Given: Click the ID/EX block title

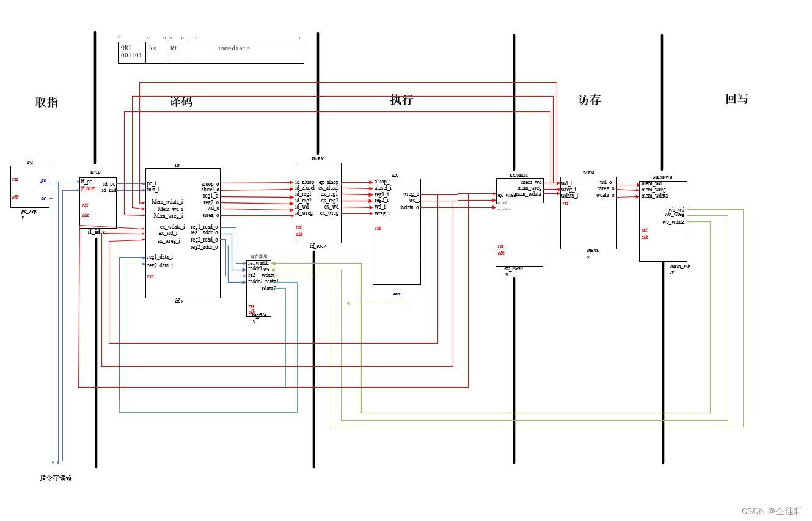Looking at the screenshot, I should pos(318,159).
